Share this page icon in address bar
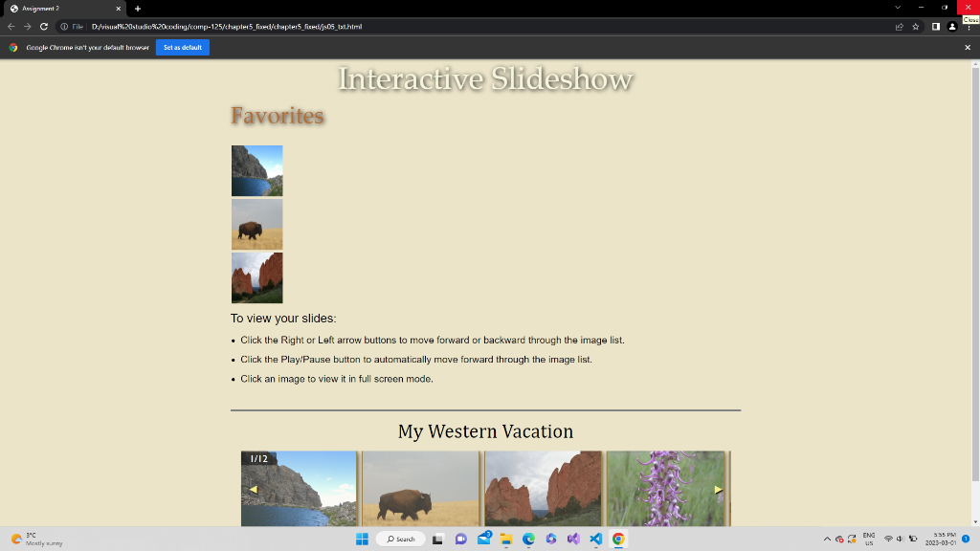This screenshot has height=551, width=980. (899, 26)
